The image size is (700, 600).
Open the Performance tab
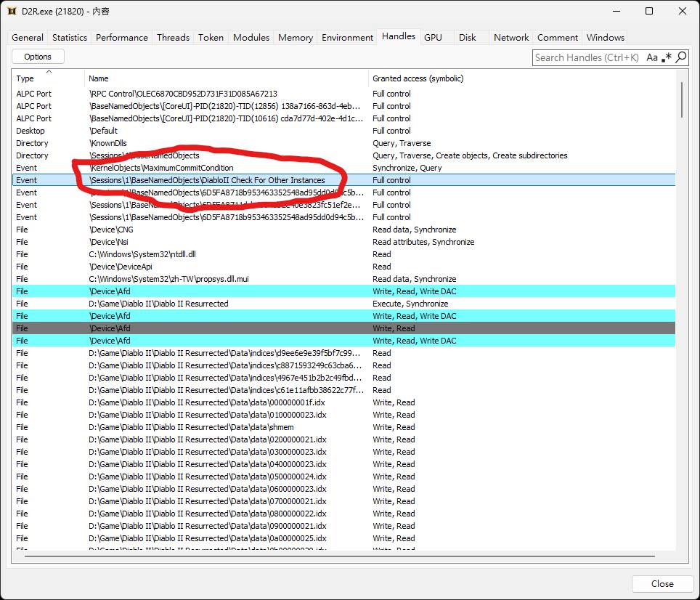(x=122, y=38)
